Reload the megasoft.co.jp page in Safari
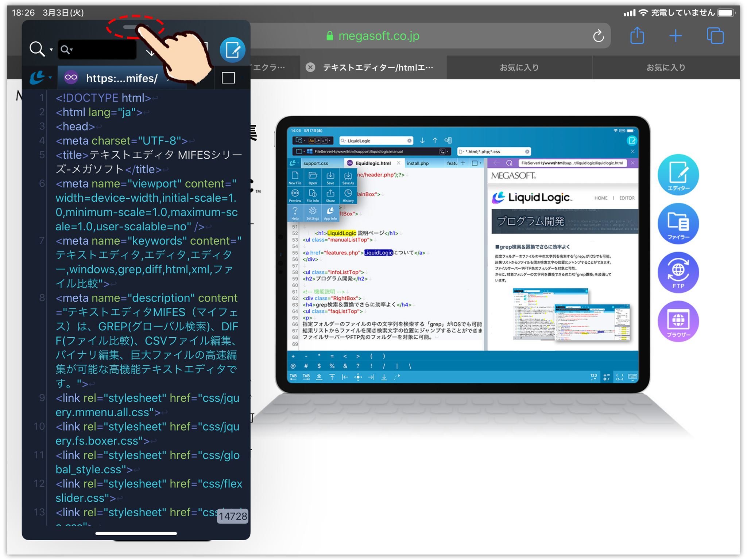This screenshot has height=560, width=747. (598, 35)
